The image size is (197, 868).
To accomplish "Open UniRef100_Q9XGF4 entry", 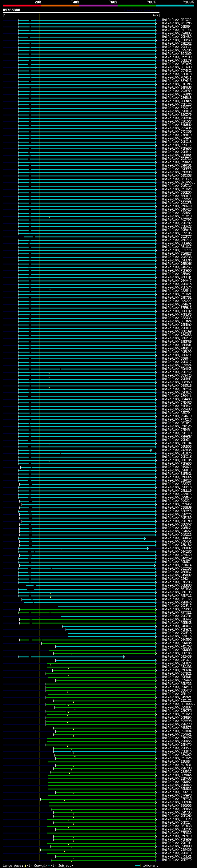I will (177, 565).
